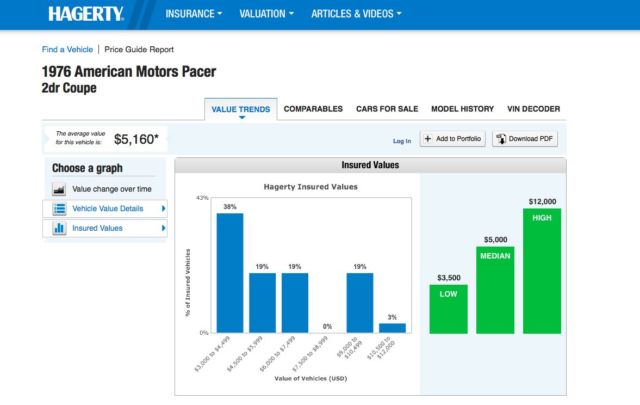Click the PDF document icon
Viewport: 640px width, 405px height.
[x=501, y=139]
